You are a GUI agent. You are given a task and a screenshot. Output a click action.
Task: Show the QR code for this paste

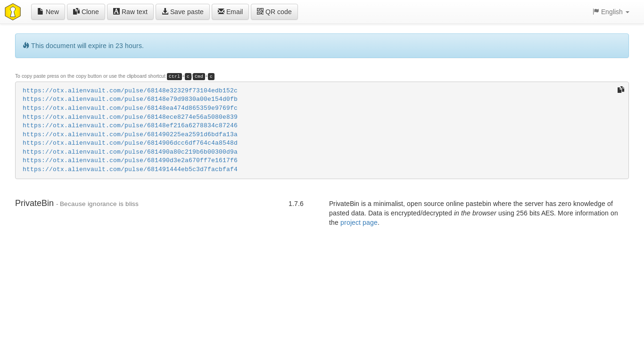[274, 12]
